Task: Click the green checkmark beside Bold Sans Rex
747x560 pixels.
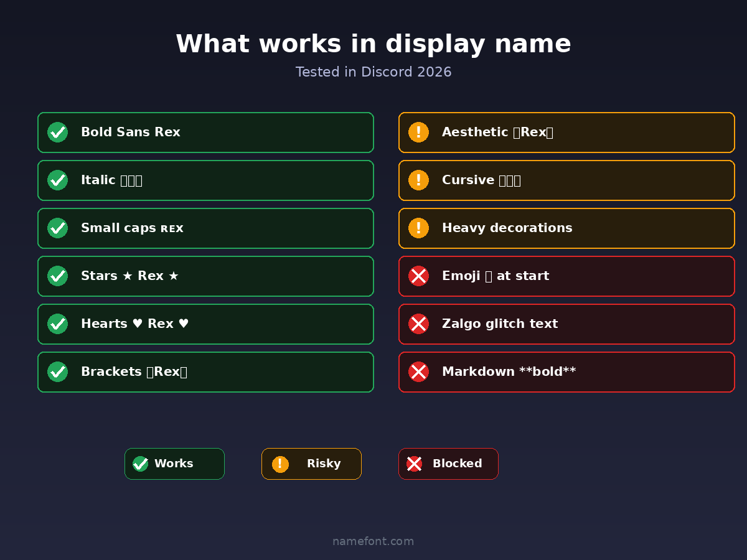Action: click(x=57, y=133)
